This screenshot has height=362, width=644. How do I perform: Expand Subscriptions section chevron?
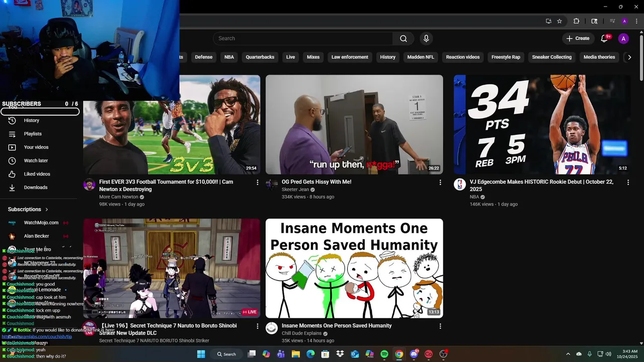[x=47, y=209]
